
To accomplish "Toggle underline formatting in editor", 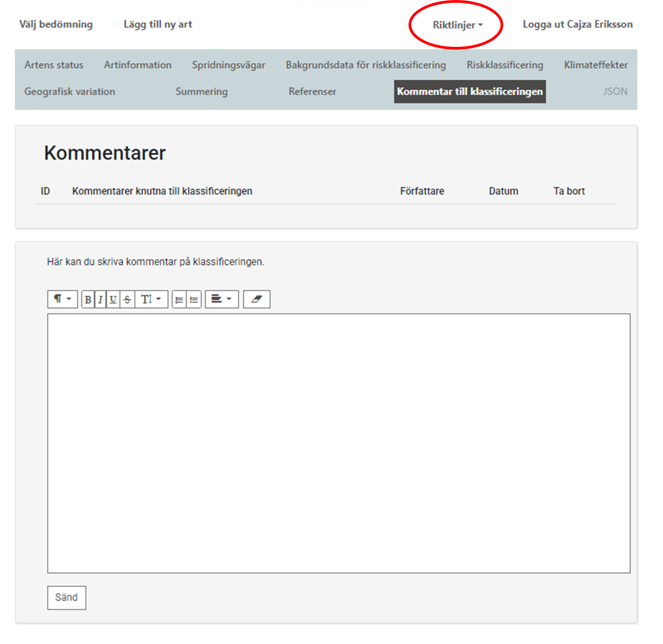I will 113,299.
